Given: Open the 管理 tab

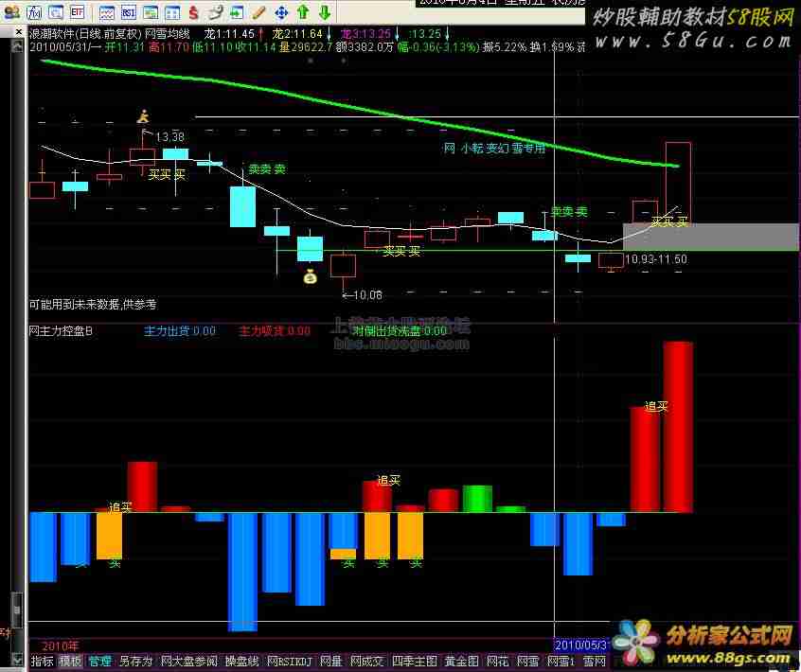Looking at the screenshot, I should pyautogui.click(x=99, y=662).
